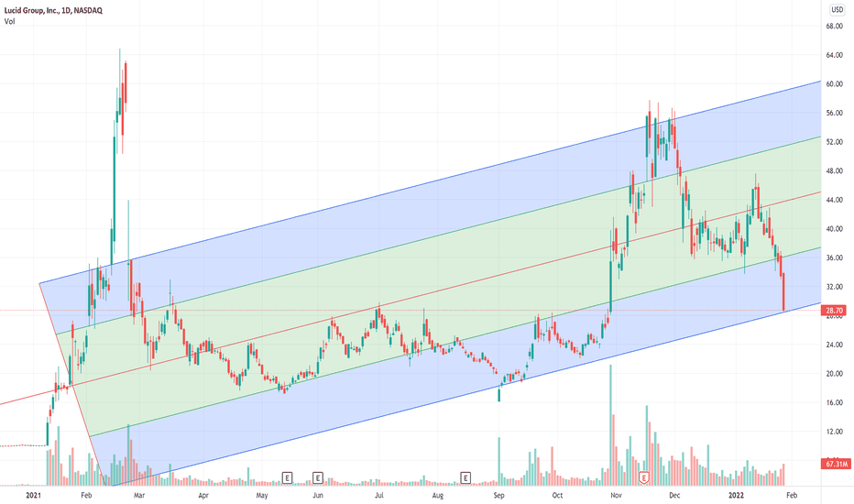Click the 20.00 price axis label

[834, 374]
